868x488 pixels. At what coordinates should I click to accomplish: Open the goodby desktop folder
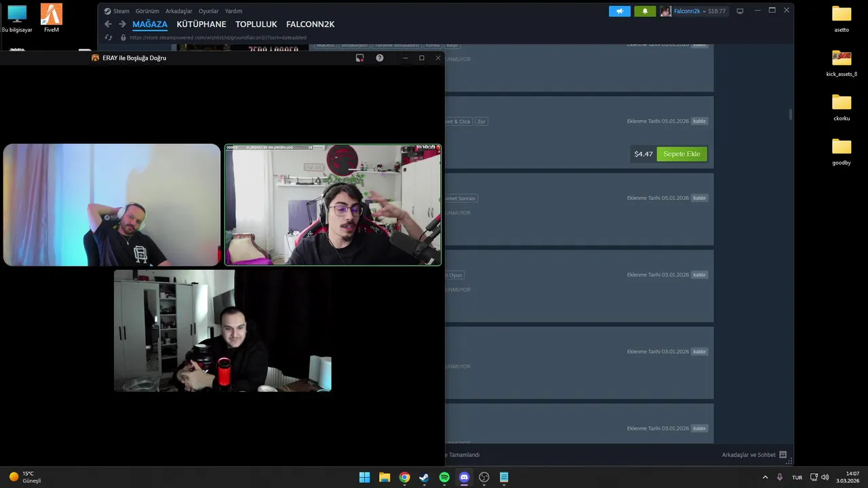[x=842, y=151]
